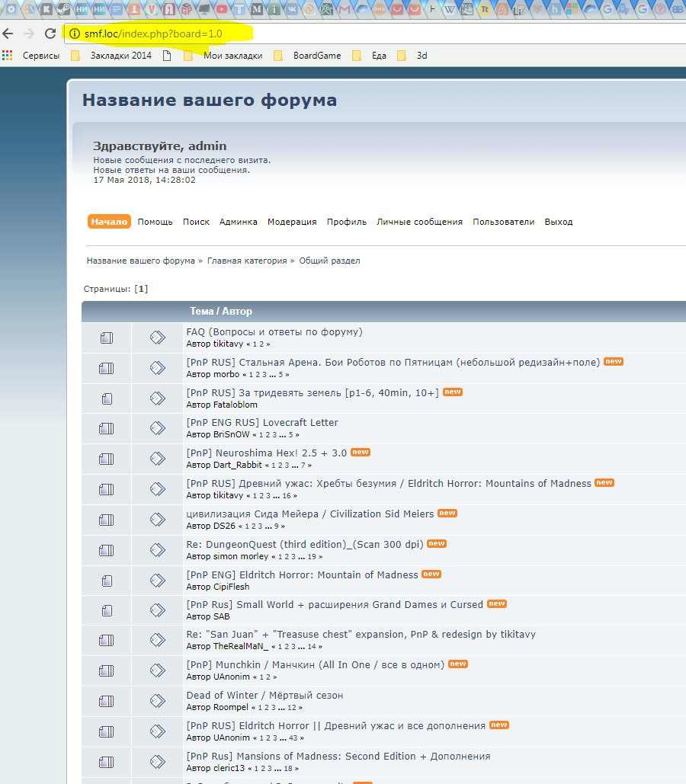Image resolution: width=686 pixels, height=784 pixels.
Task: Open the Еда bookmark folder
Action: pos(369,56)
